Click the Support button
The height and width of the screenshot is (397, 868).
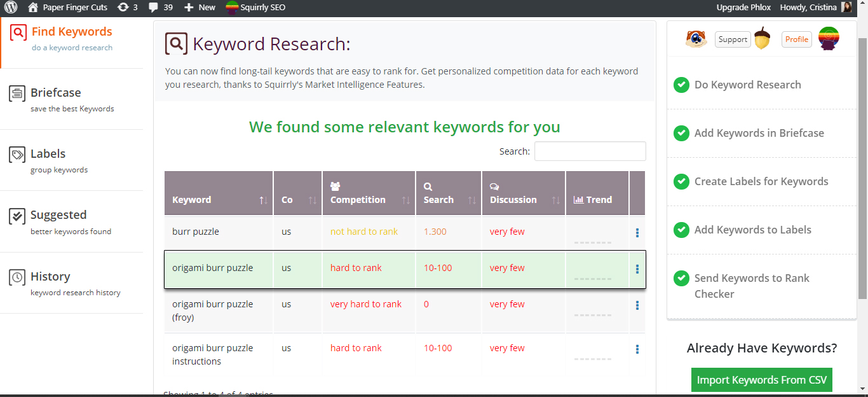733,39
